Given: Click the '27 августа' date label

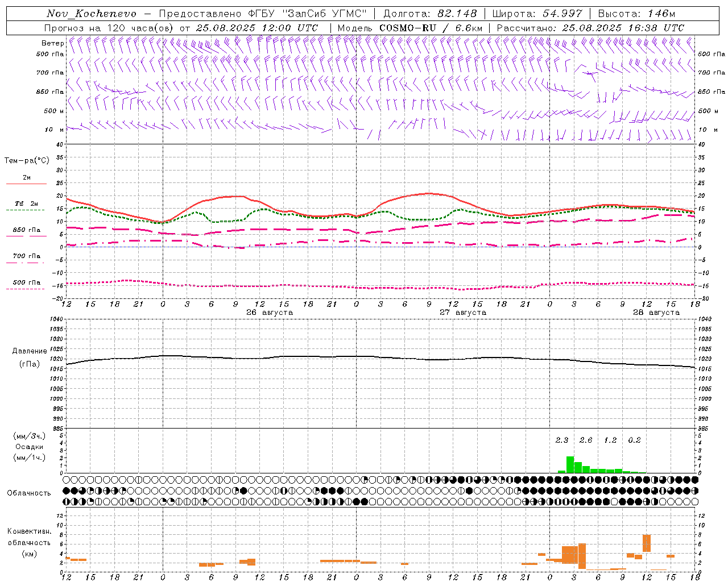Looking at the screenshot, I should [x=463, y=313].
